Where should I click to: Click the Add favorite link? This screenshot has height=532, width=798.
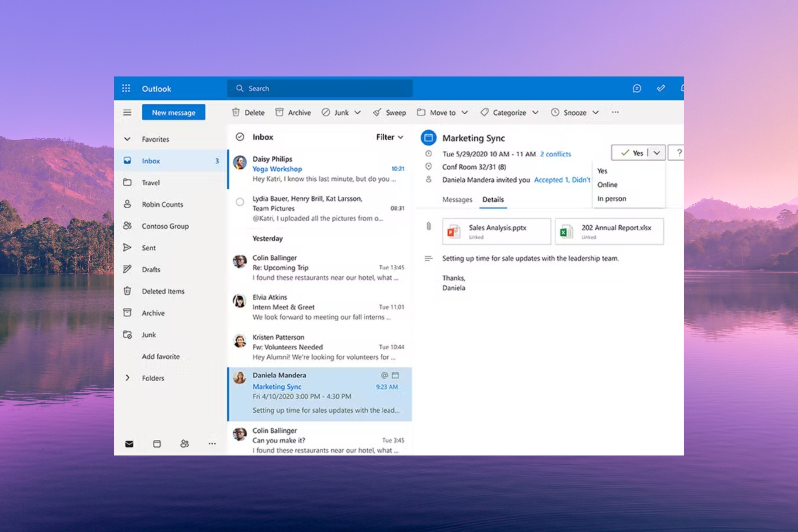click(x=161, y=356)
